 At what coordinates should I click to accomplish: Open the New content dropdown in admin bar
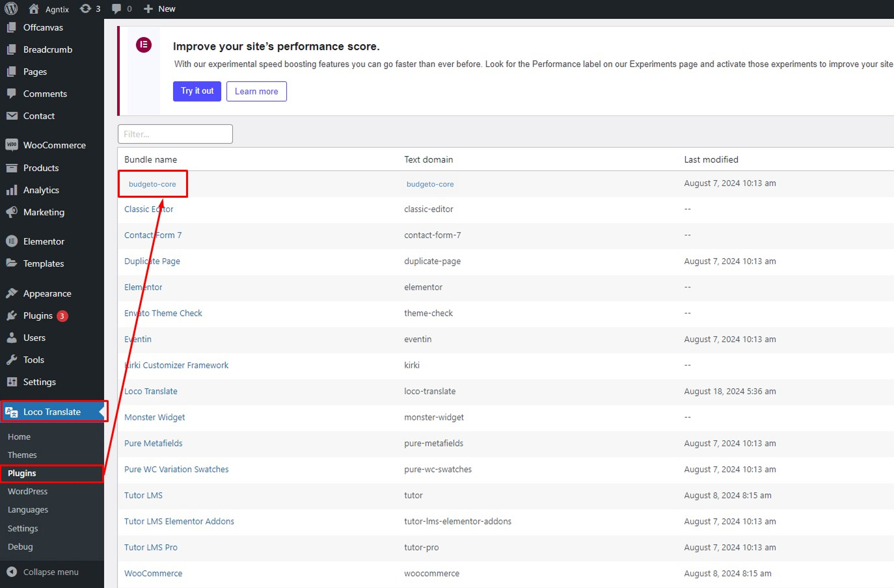click(159, 8)
